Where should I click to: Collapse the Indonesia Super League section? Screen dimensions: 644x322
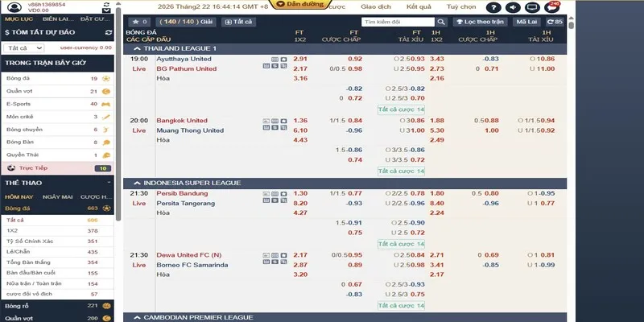[x=137, y=183]
